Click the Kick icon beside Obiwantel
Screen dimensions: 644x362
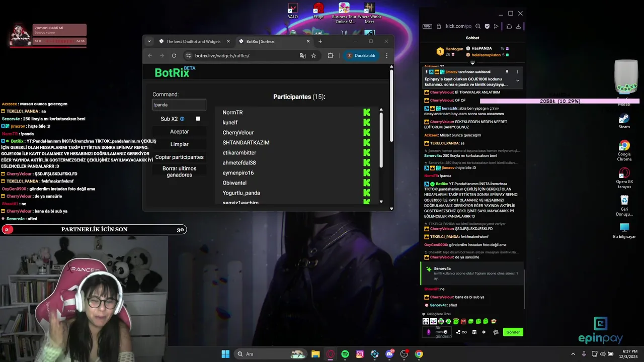click(x=367, y=183)
